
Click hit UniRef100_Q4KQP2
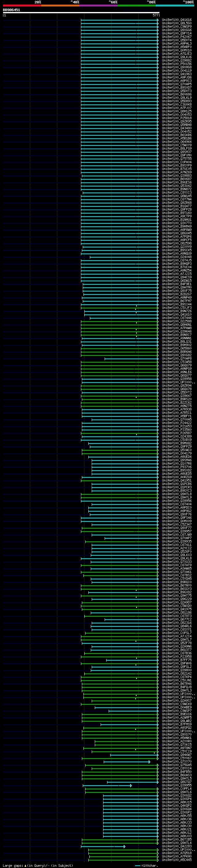(x=177, y=806)
